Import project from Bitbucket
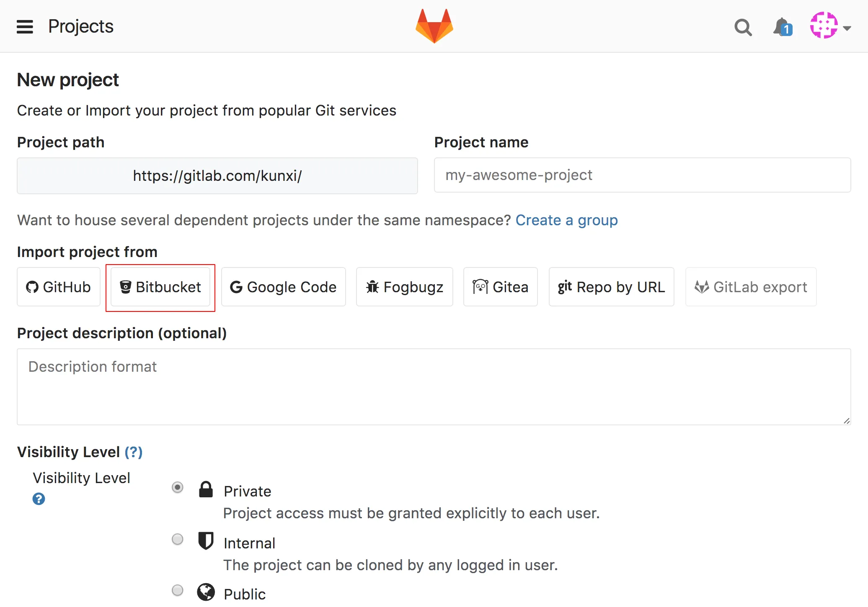The height and width of the screenshot is (607, 868). (x=160, y=287)
